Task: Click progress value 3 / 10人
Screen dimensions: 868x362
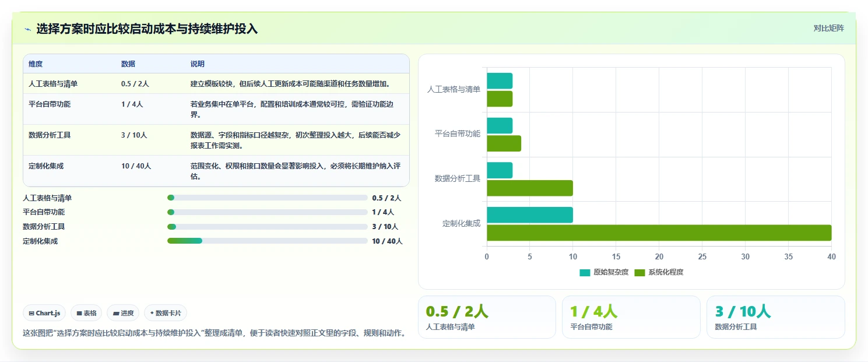Action: click(x=385, y=227)
